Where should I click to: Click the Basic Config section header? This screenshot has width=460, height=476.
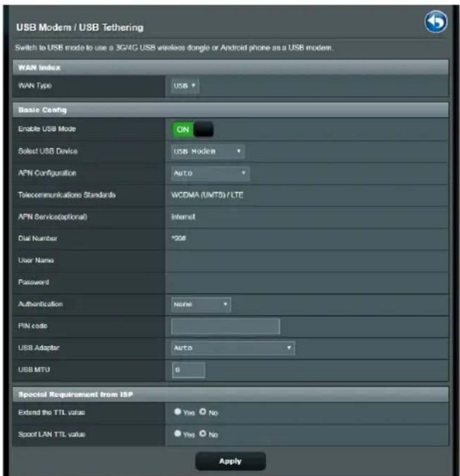tap(230, 110)
